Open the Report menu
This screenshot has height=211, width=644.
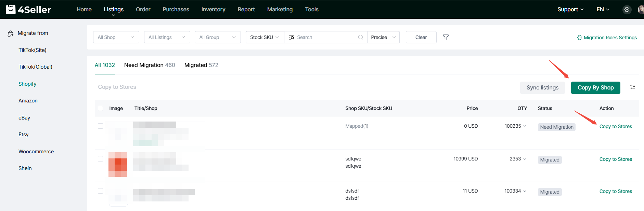[246, 10]
